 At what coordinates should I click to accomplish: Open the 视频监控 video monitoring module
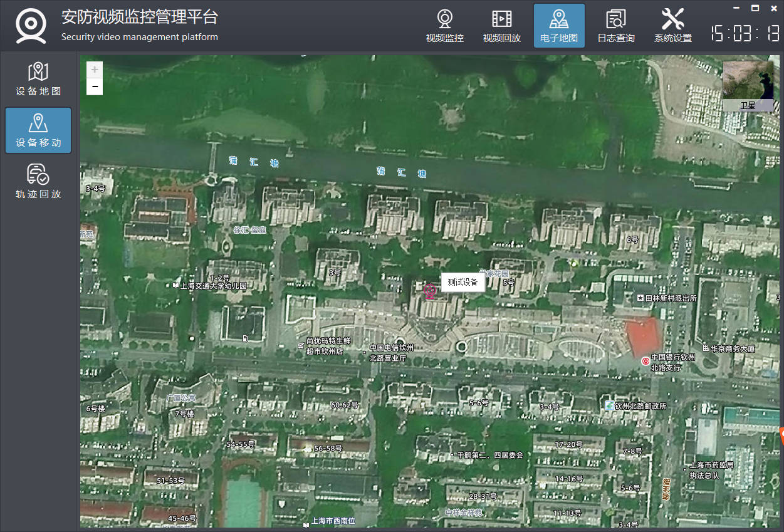click(444, 26)
